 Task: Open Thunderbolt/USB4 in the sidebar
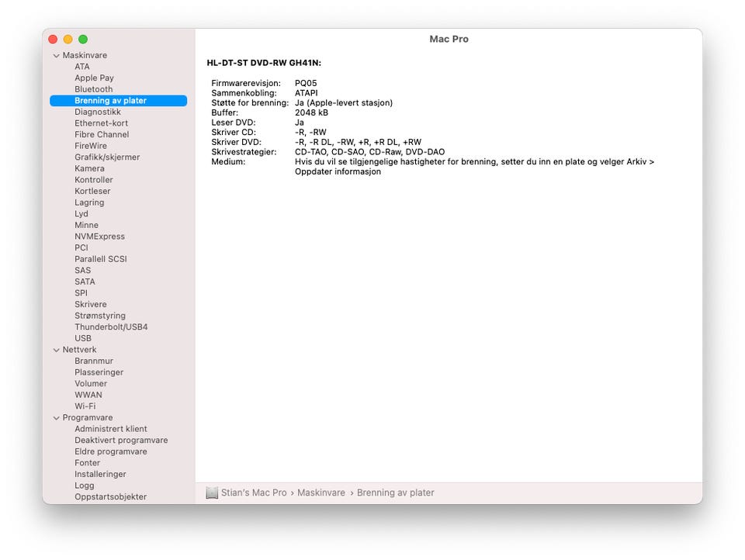(x=111, y=327)
